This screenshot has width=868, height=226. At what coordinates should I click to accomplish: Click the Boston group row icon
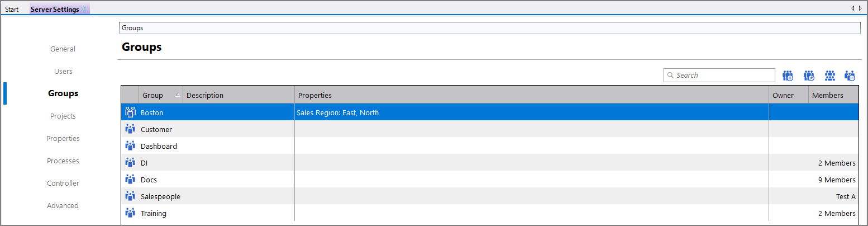pyautogui.click(x=130, y=112)
